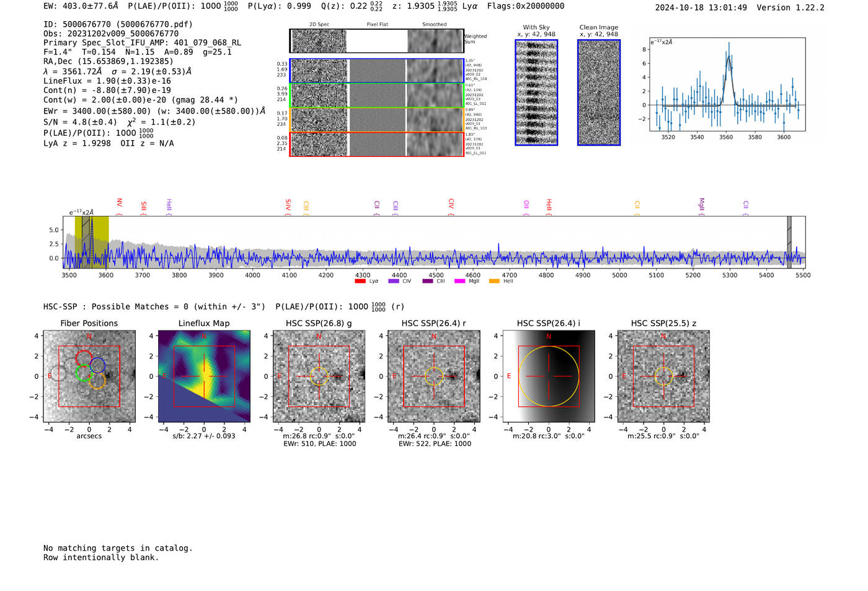Click the m:25.5 rc:0.9" caption

(663, 436)
